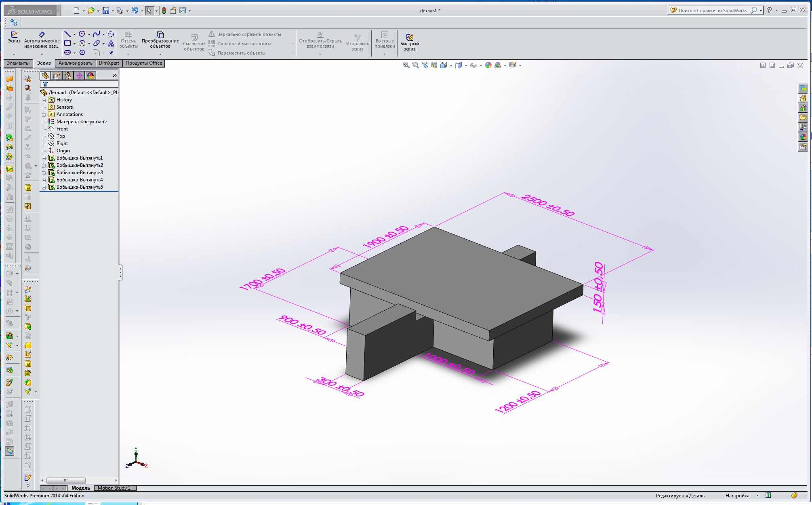Click the Быстрый эскиз rapid sketch icon

pos(409,37)
